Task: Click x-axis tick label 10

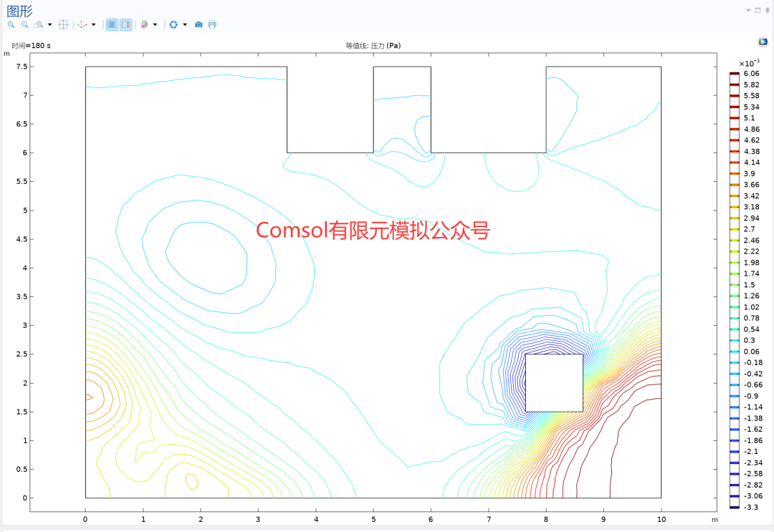Action: [661, 519]
